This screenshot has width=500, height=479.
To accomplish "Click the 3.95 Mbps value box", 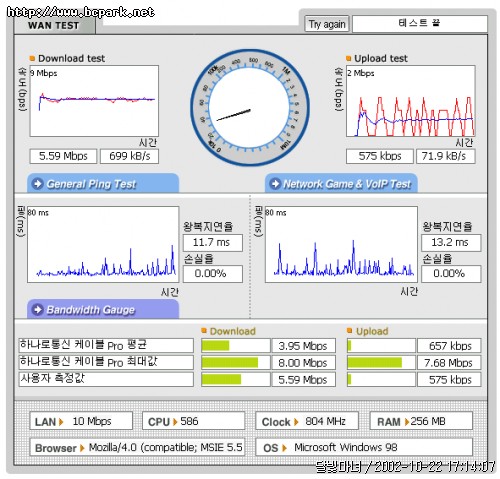I will pos(303,346).
